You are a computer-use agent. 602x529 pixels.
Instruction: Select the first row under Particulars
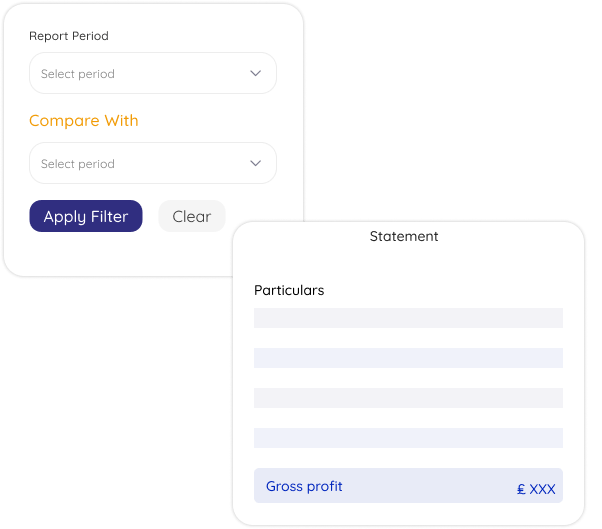tap(408, 318)
